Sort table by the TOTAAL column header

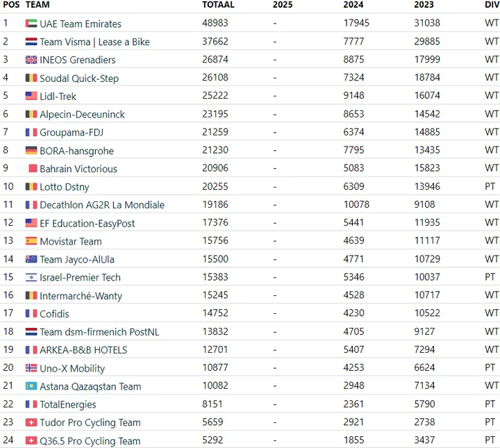tap(218, 5)
